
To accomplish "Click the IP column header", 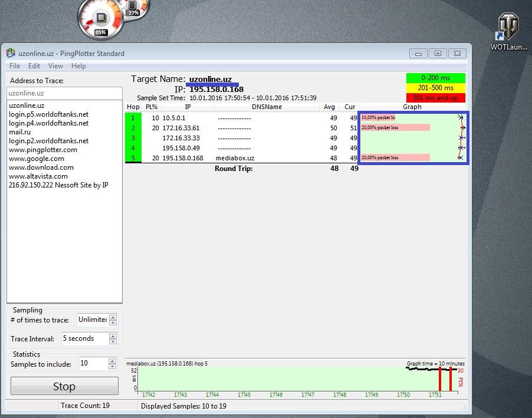I will 188,107.
